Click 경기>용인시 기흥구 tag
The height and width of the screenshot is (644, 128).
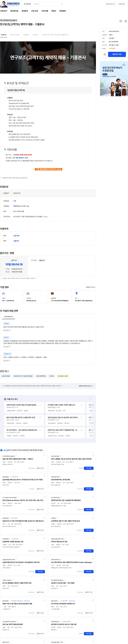63,376
